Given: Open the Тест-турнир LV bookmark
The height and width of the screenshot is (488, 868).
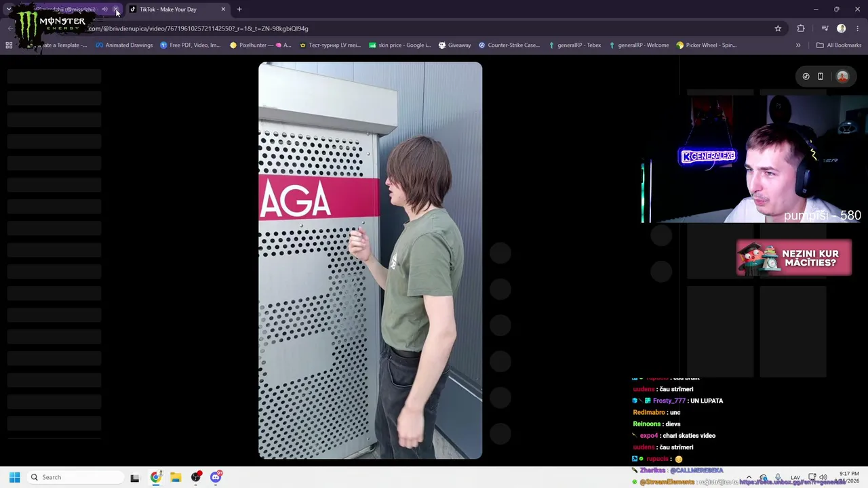Looking at the screenshot, I should (330, 45).
